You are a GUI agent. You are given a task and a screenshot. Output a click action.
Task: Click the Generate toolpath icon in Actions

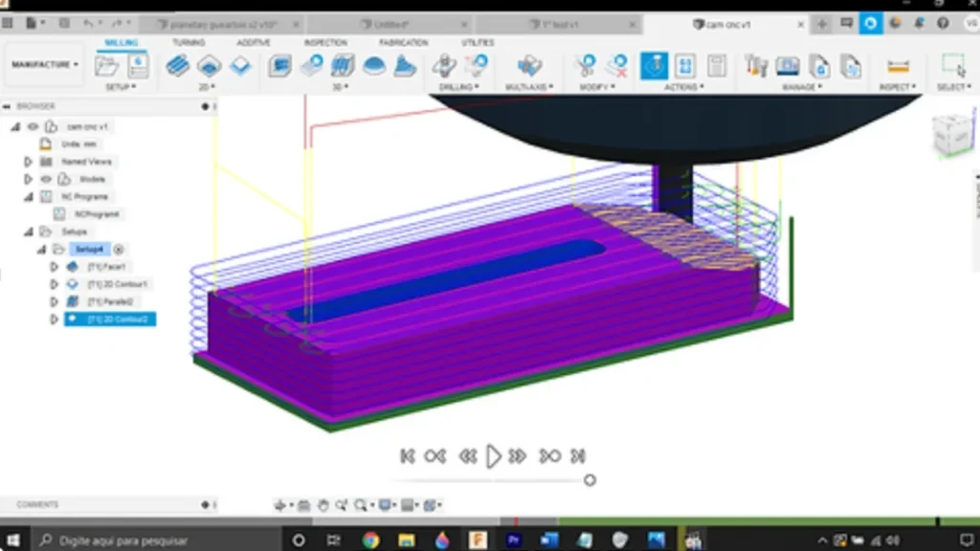point(654,65)
